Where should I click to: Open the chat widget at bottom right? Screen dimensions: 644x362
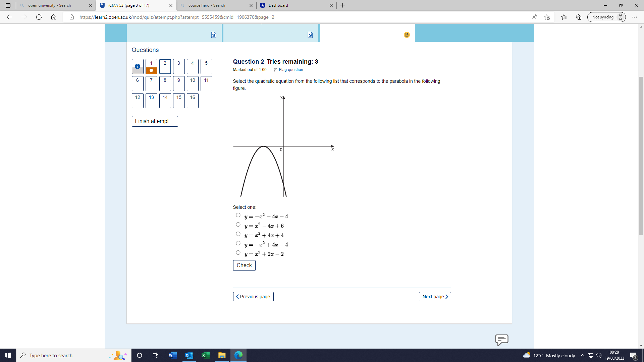[502, 340]
